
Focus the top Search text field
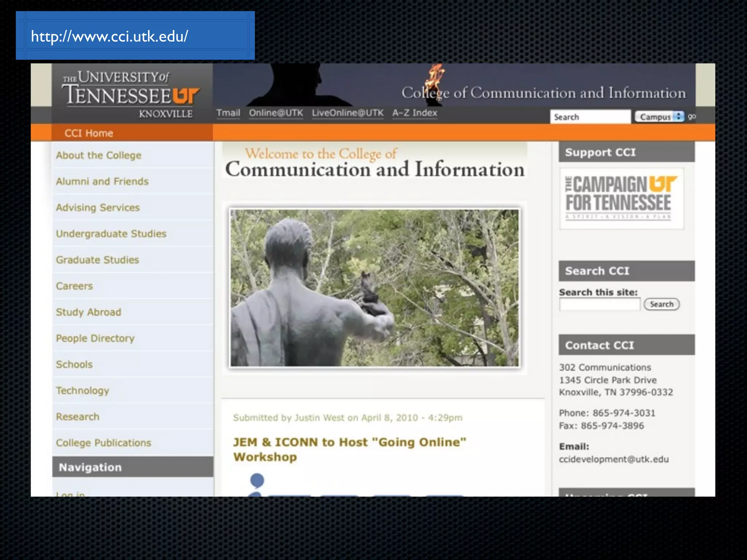[590, 117]
